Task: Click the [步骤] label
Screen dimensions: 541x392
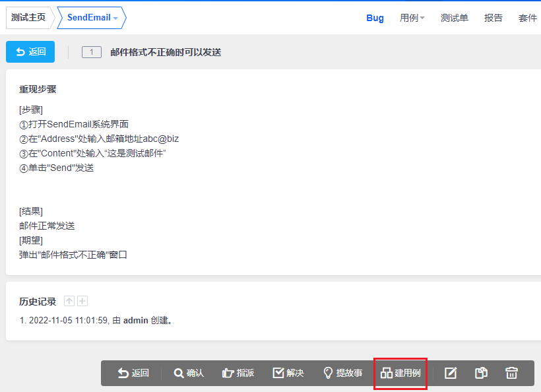Action: 31,110
